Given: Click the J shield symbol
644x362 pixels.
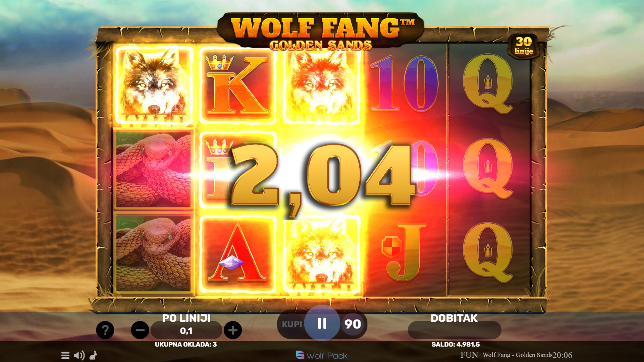Looking at the screenshot, I should coord(405,253).
